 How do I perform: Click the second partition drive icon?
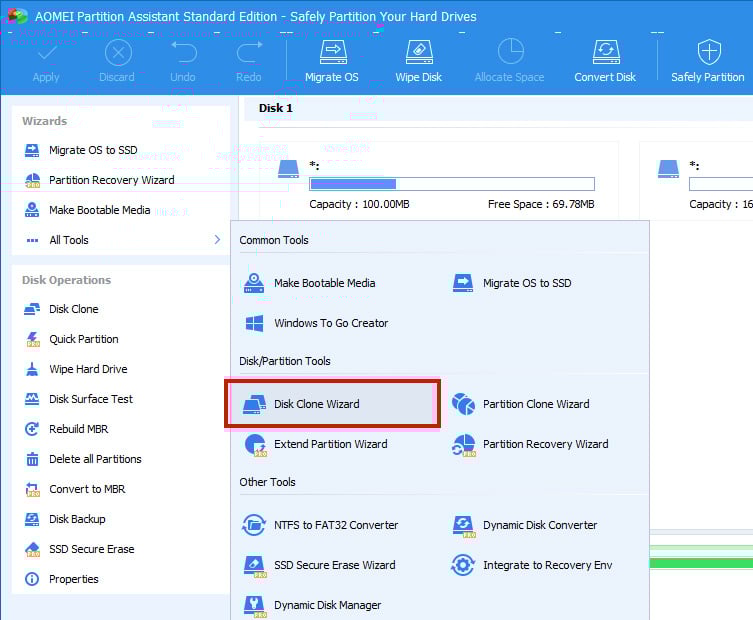668,169
